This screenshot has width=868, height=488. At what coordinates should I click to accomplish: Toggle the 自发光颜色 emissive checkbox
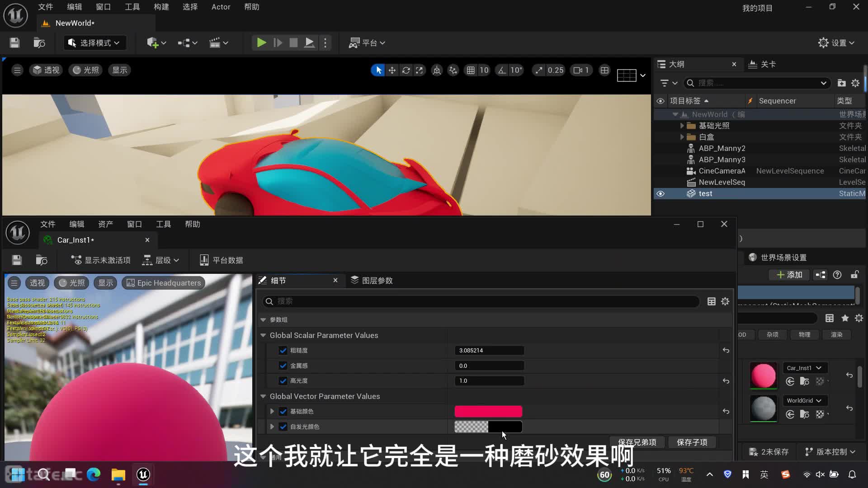(x=283, y=427)
